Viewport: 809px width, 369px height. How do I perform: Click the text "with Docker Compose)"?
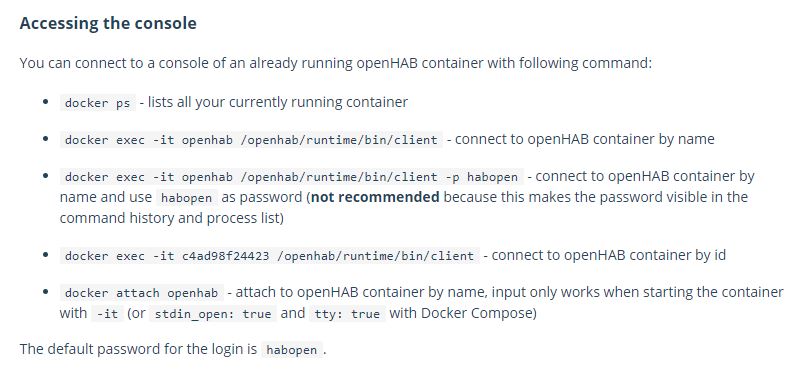[463, 313]
